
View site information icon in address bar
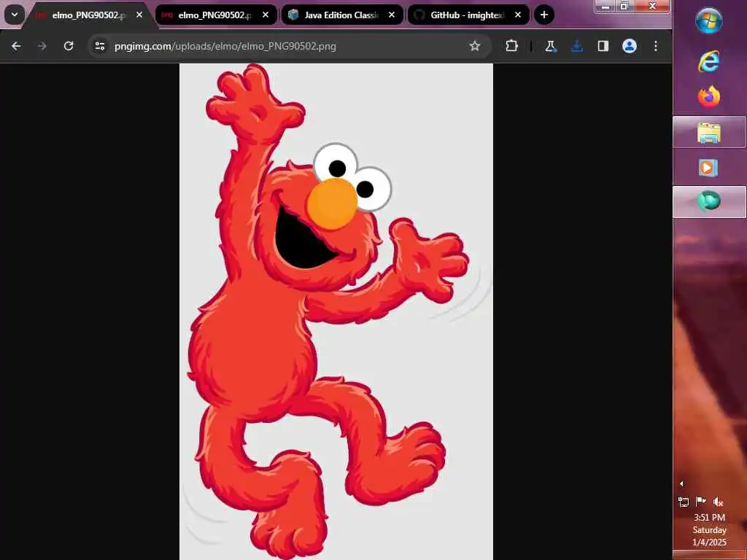[99, 46]
